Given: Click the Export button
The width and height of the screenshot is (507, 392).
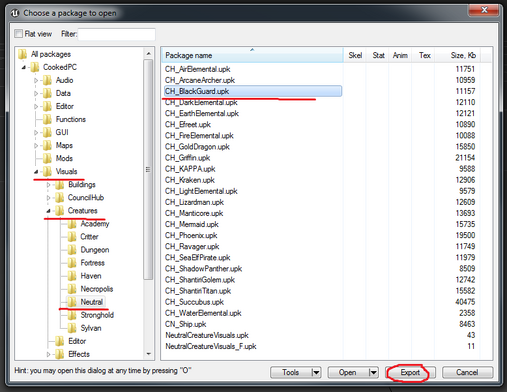Looking at the screenshot, I should tap(410, 372).
